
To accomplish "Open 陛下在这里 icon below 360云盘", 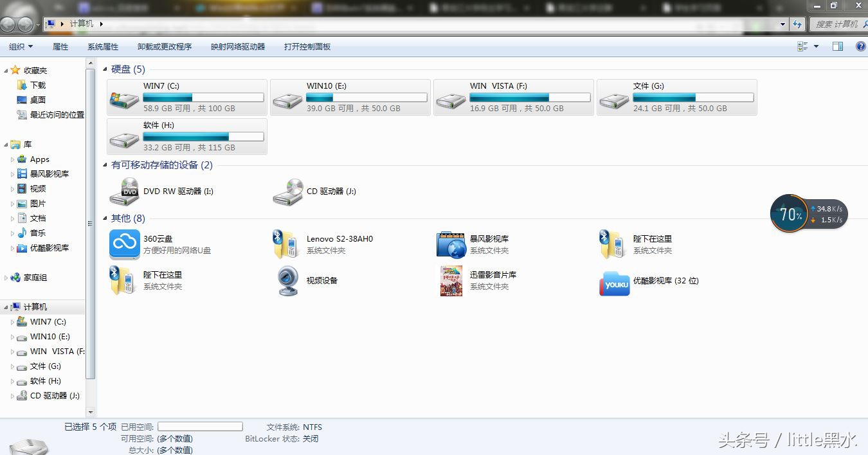I will coord(122,280).
